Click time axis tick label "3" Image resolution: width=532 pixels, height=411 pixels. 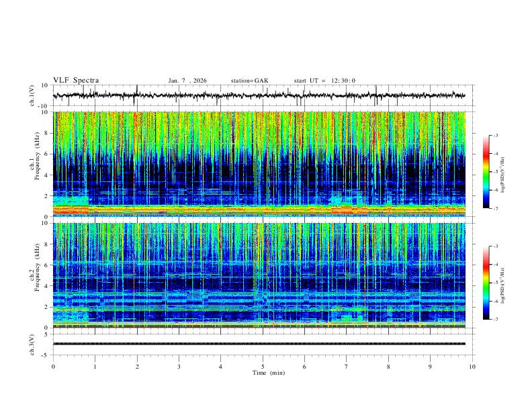click(x=179, y=367)
